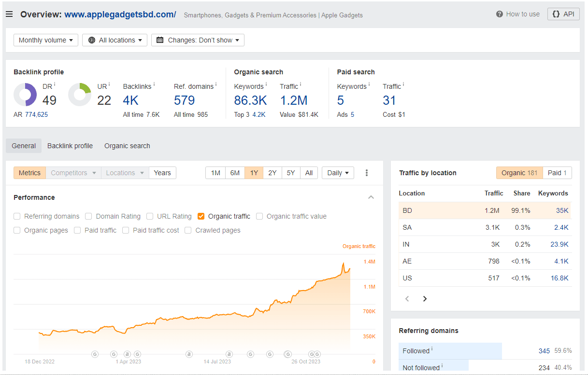Click Organic search Traffic info icon
Image resolution: width=588 pixels, height=375 pixels.
pos(301,84)
